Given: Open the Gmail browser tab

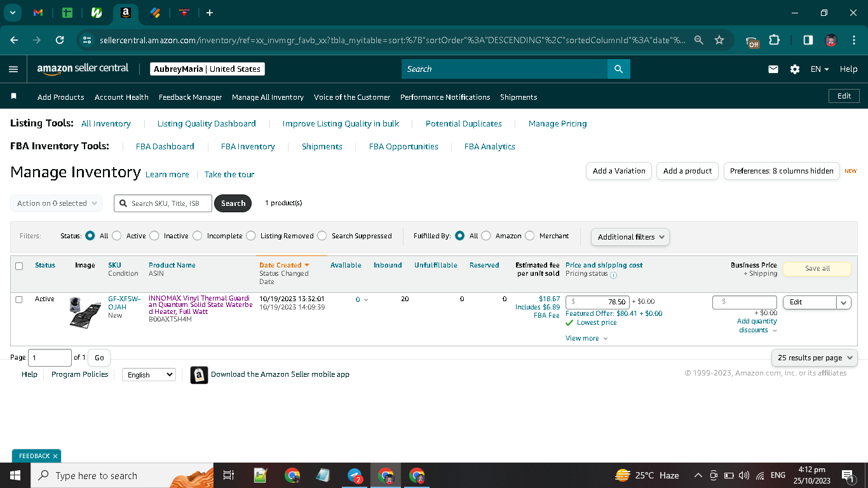Looking at the screenshot, I should (38, 13).
